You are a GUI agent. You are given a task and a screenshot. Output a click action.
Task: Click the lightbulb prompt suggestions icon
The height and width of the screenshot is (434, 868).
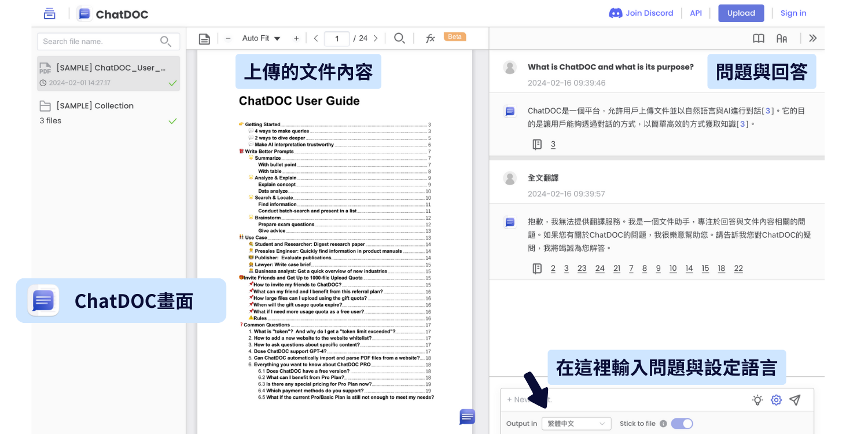757,400
